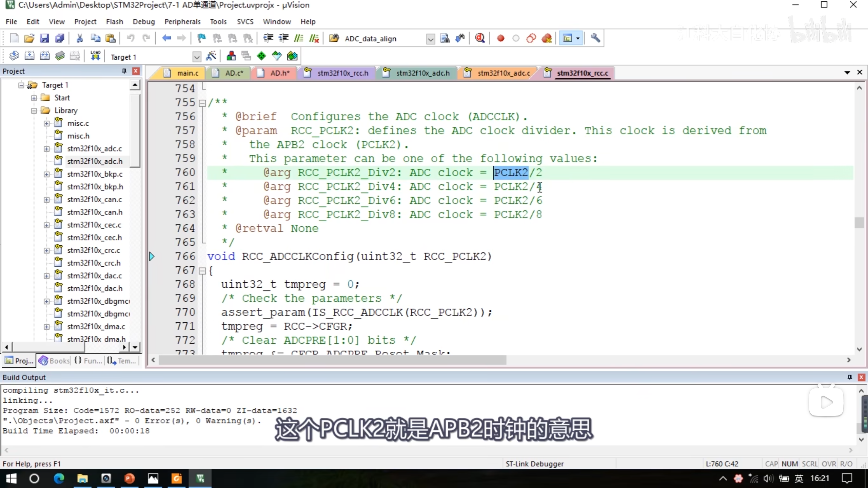Show the editor tab list dropdown
Screen dimensions: 868x488
coord(847,73)
